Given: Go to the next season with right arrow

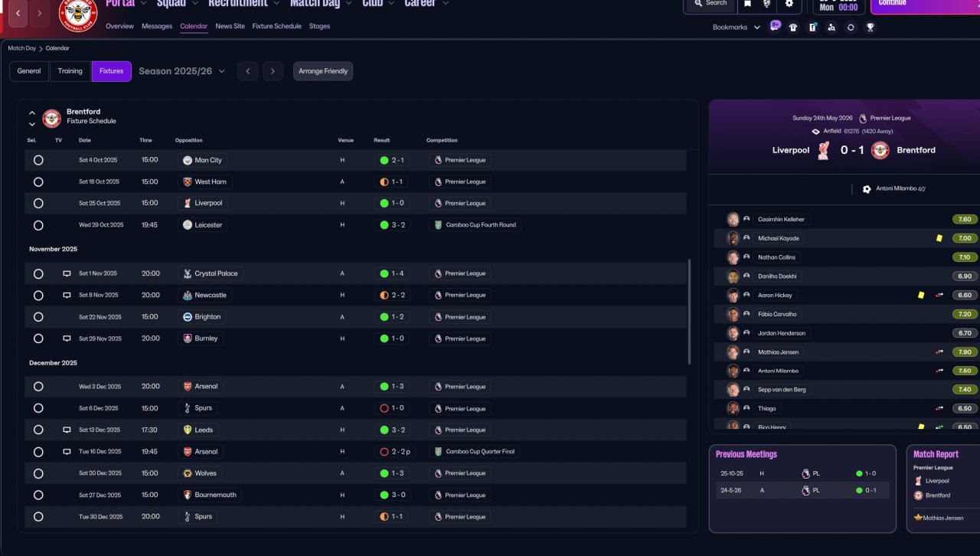Looking at the screenshot, I should click(273, 71).
